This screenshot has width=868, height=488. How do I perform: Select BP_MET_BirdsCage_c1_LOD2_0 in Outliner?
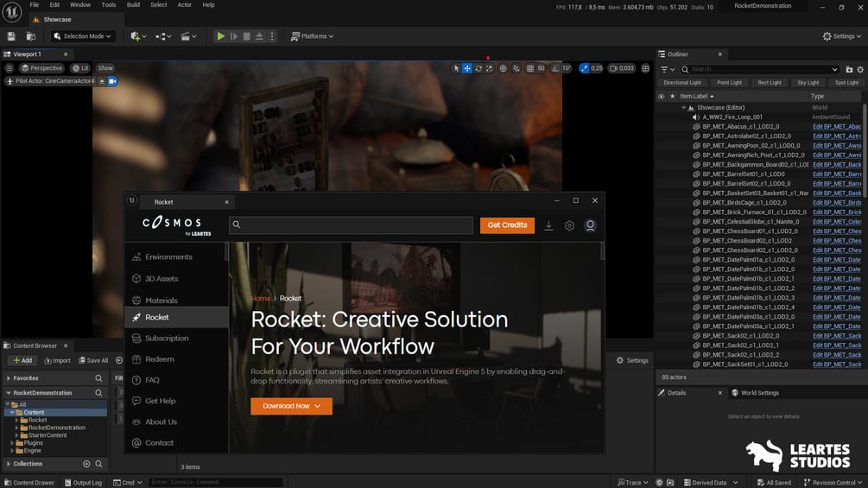pos(744,203)
